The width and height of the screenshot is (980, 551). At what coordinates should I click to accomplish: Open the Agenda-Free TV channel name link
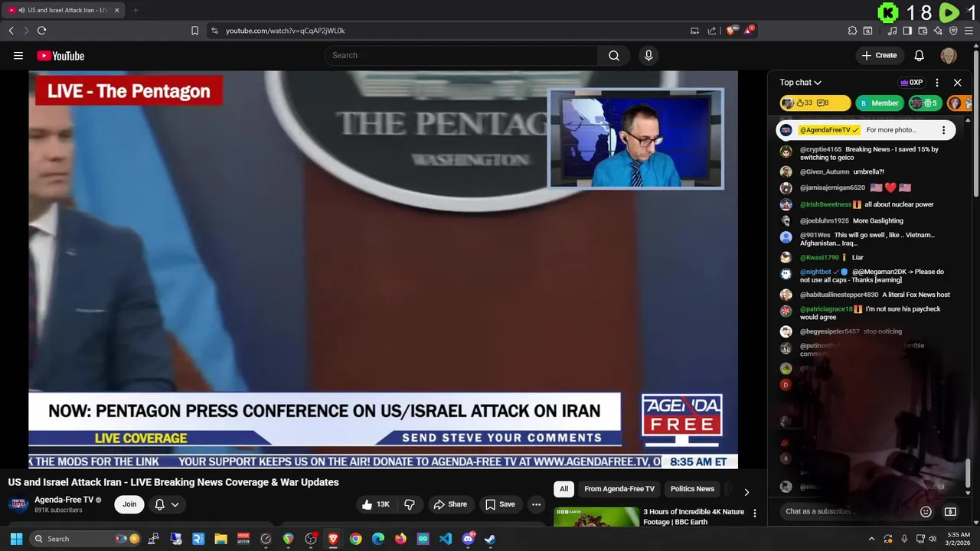point(64,500)
